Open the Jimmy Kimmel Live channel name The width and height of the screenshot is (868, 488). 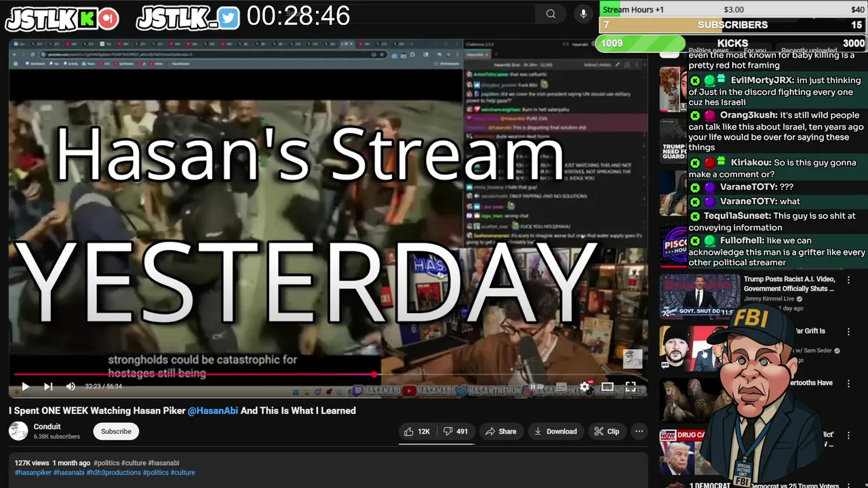point(769,298)
